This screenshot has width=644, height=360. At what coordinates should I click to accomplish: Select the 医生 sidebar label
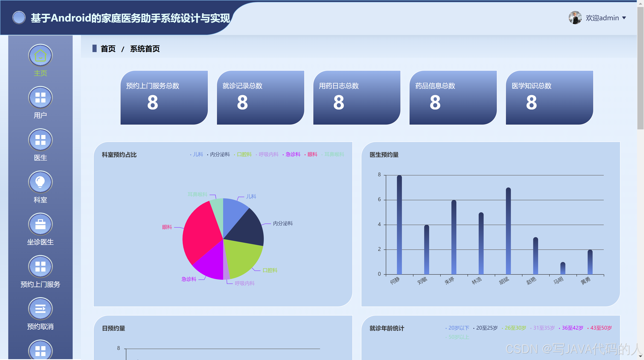point(40,158)
